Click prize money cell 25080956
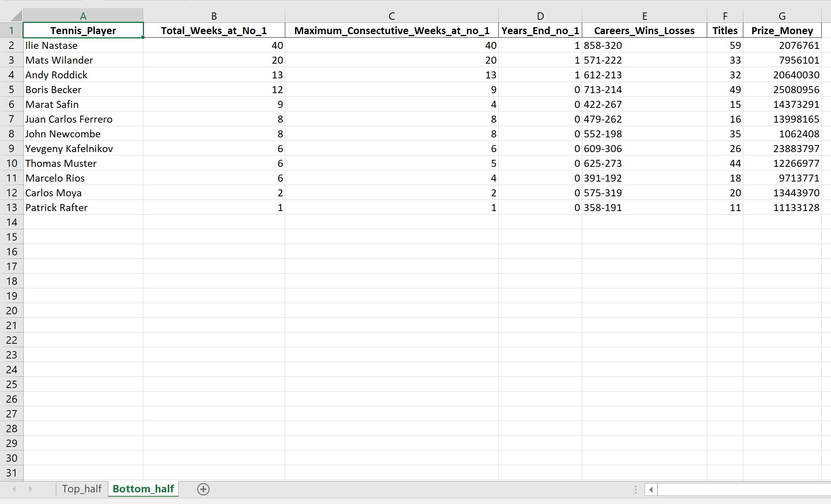 [782, 90]
